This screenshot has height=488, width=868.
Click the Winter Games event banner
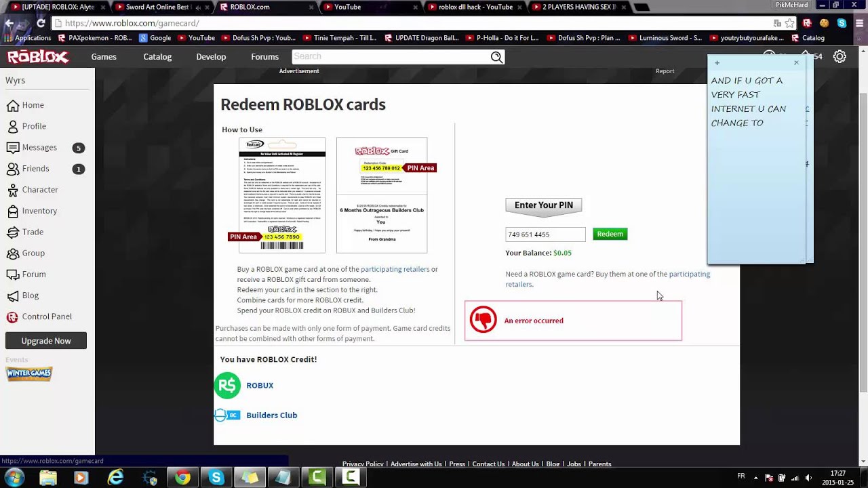click(x=29, y=373)
